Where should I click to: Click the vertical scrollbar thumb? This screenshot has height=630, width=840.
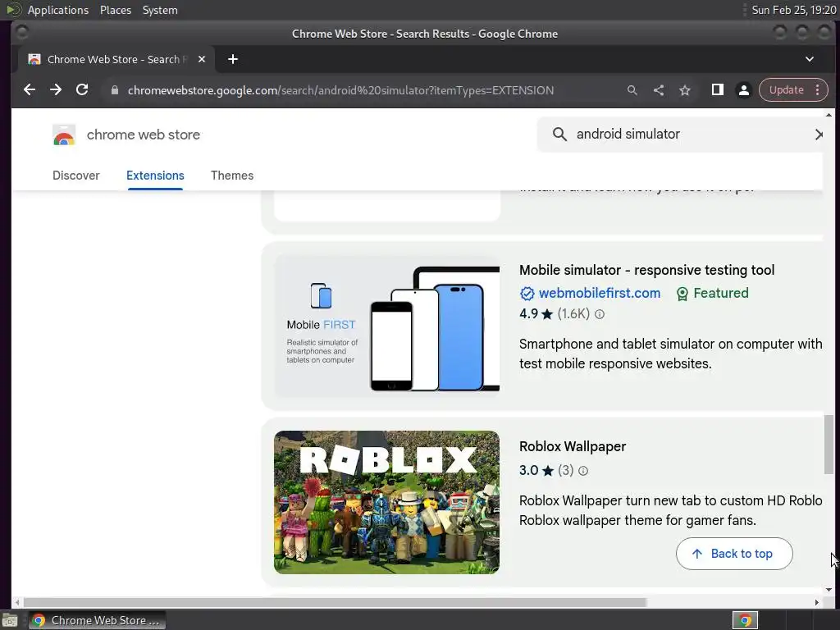829,444
